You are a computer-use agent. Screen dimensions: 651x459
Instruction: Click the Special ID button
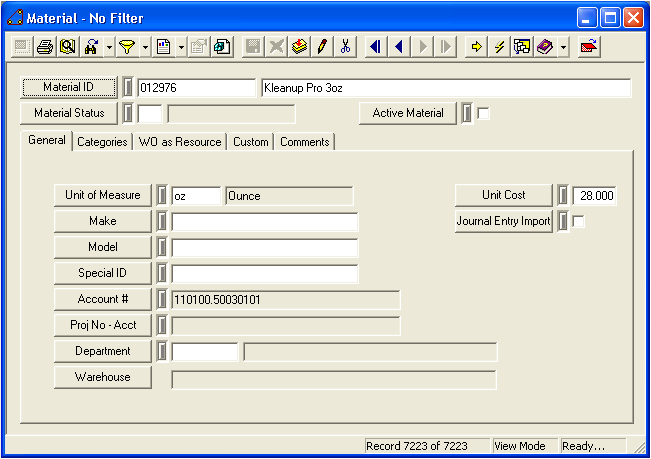click(x=103, y=273)
